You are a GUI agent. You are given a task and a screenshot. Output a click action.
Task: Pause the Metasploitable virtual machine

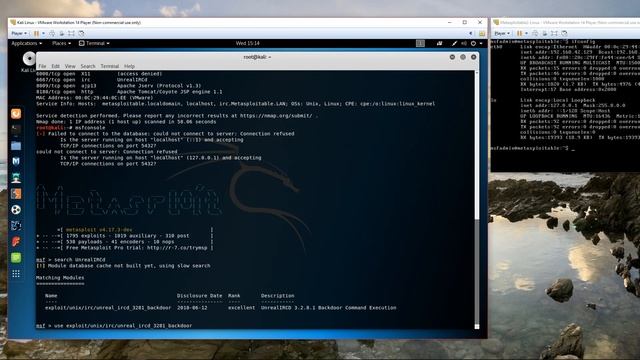pos(520,33)
